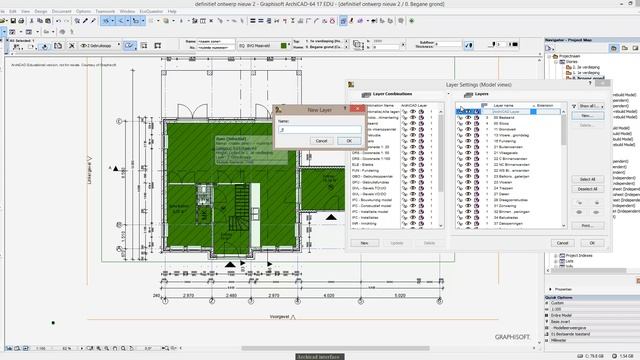Click the Paste icon in the toolbar
This screenshot has width=640, height=360.
48,21
